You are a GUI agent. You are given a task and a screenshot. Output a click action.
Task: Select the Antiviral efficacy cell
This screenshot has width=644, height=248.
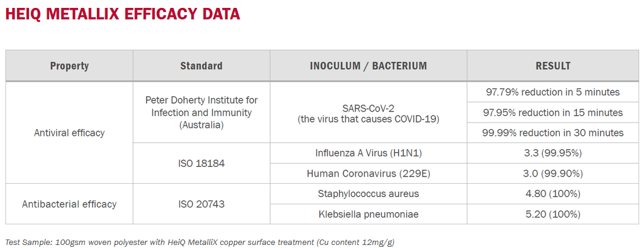[x=70, y=132]
